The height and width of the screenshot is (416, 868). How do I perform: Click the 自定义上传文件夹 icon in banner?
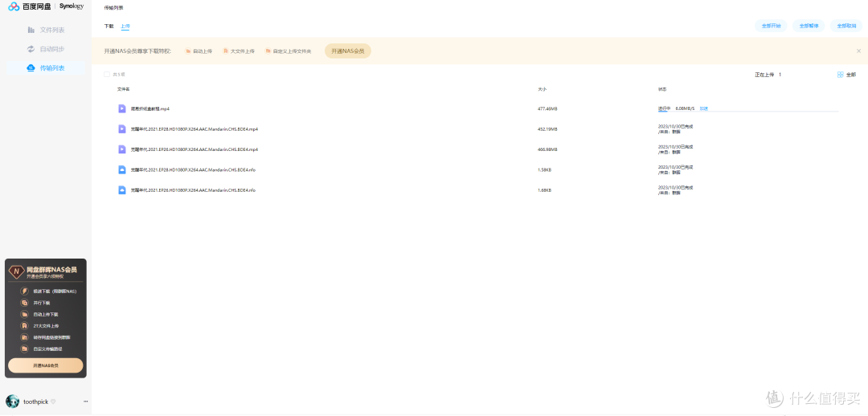(268, 51)
